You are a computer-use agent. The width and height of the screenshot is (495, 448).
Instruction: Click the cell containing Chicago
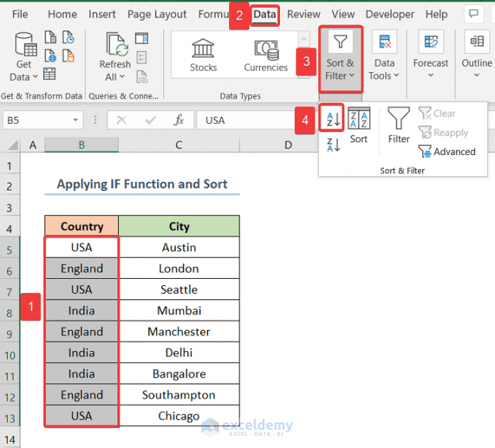(x=179, y=416)
